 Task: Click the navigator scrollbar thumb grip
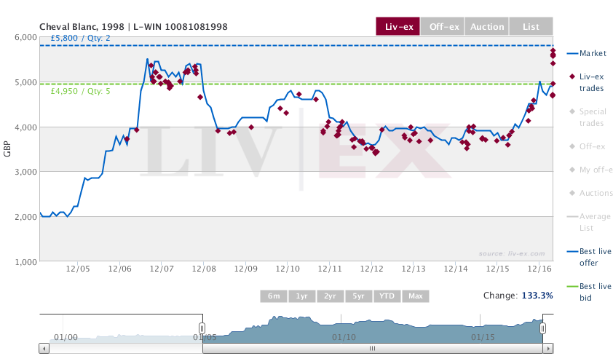(x=373, y=349)
